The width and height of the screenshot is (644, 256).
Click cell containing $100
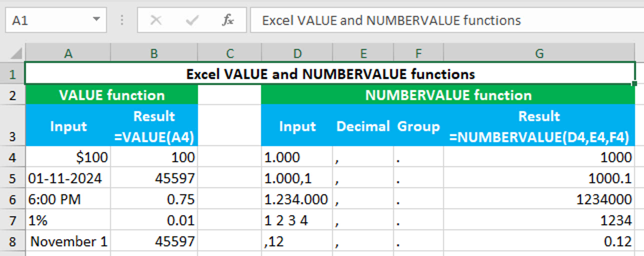(68, 157)
